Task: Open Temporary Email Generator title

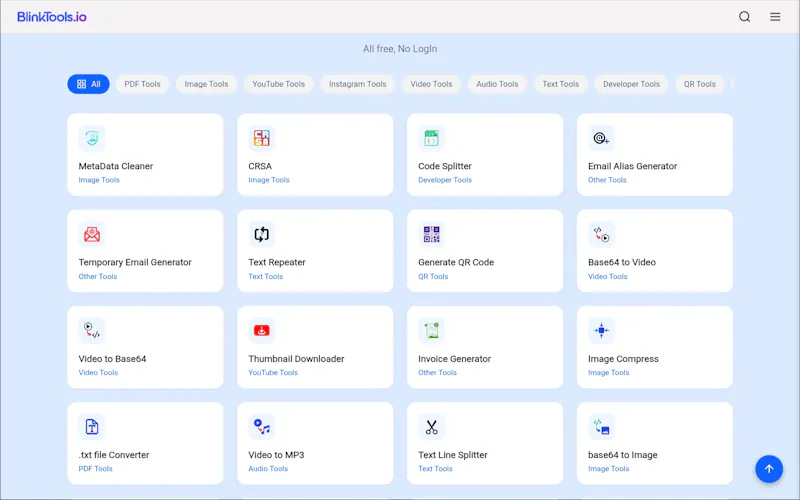Action: click(135, 262)
